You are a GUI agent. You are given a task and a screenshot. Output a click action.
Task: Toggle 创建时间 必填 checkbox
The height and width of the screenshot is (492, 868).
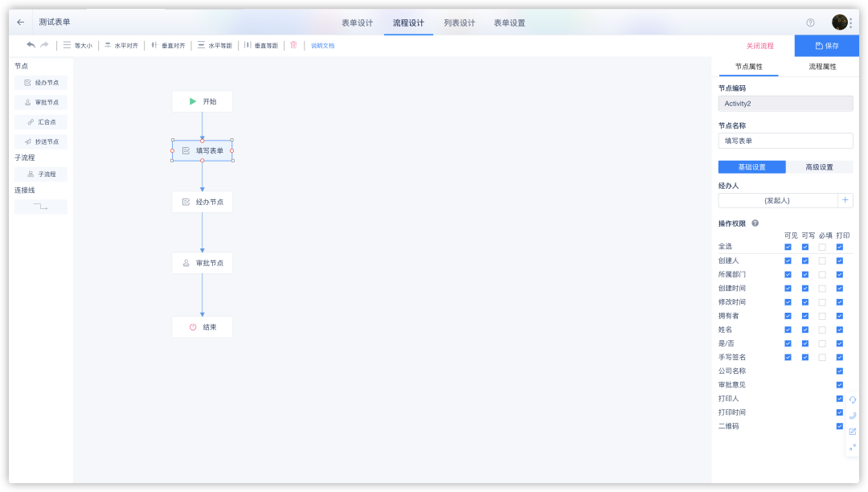point(822,289)
